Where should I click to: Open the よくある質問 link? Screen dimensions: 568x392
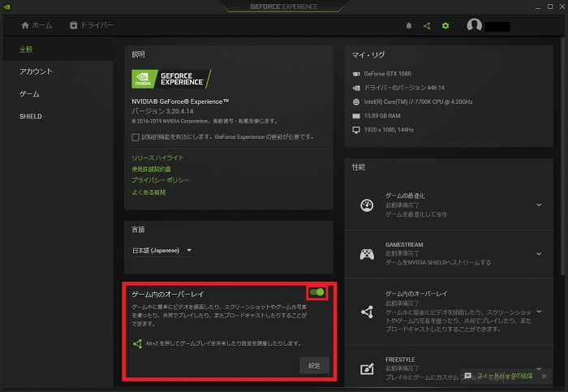pyautogui.click(x=148, y=192)
